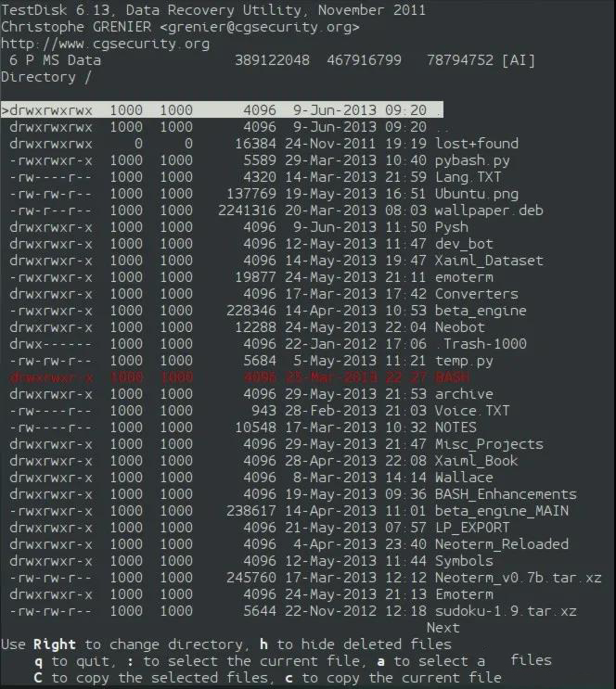Click the grenier@cgsecurity.org email address
Viewport: 616px width, 689px height.
point(260,27)
